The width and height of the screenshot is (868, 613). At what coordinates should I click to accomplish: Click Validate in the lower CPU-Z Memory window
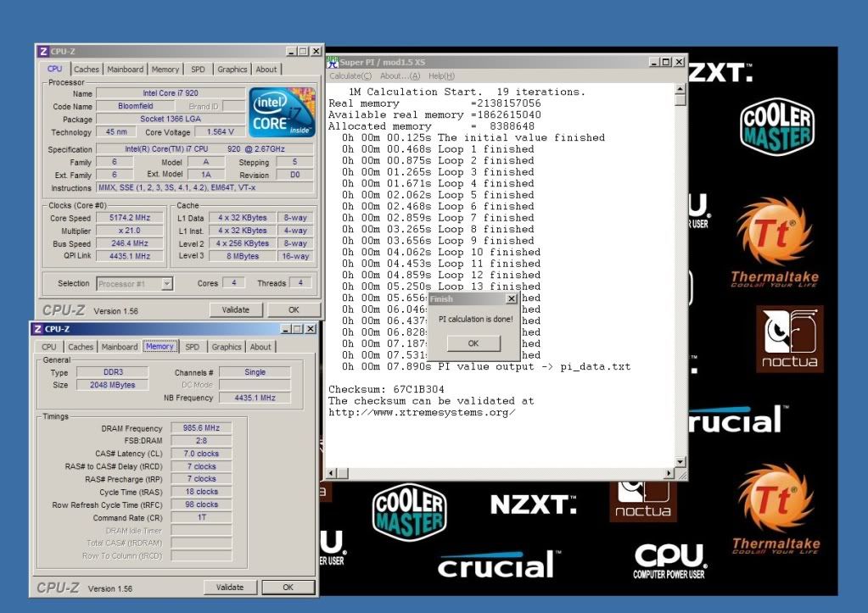pos(230,587)
